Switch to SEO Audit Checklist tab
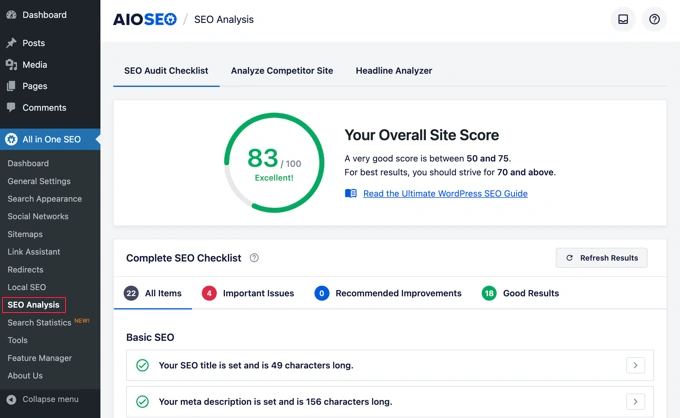 [166, 71]
